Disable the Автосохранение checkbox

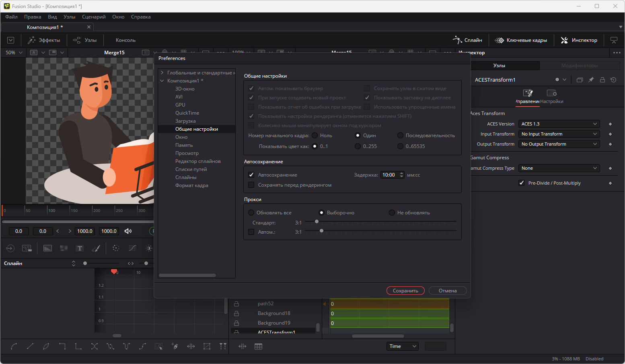click(251, 175)
